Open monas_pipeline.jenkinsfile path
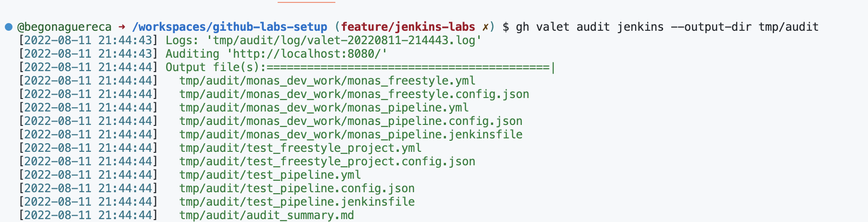This screenshot has width=868, height=222. click(351, 135)
